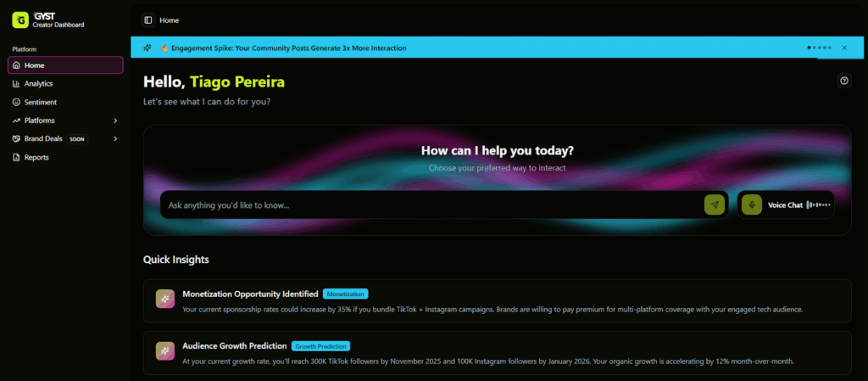Viewport: 868px width, 381px height.
Task: Click the Monetization Opportunity insight icon
Action: 165,299
